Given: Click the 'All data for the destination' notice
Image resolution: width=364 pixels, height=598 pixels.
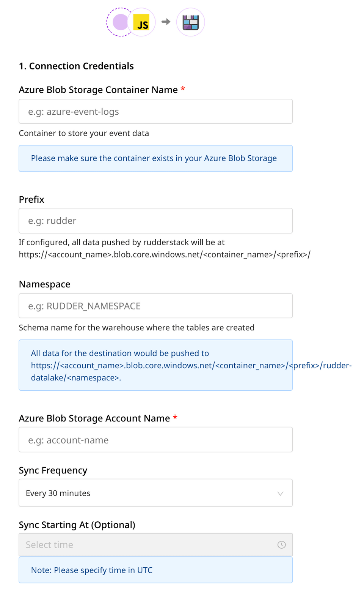Looking at the screenshot, I should (x=156, y=365).
